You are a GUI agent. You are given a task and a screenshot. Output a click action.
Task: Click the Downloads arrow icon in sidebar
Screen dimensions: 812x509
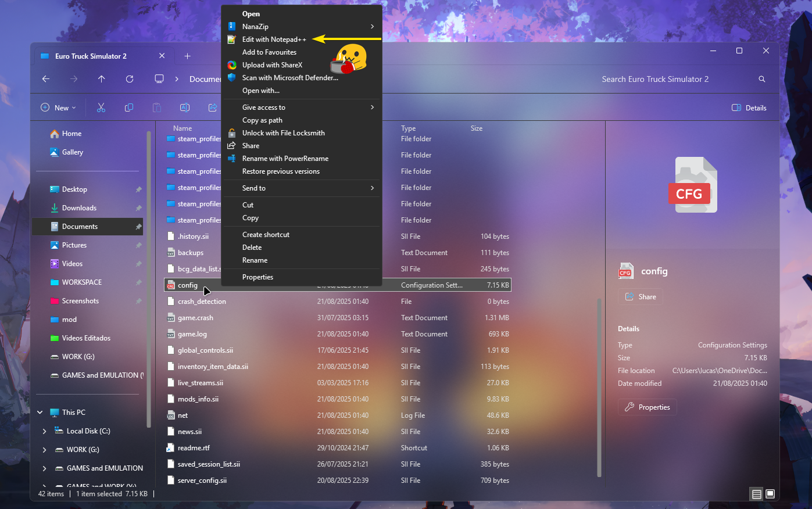[x=55, y=208]
